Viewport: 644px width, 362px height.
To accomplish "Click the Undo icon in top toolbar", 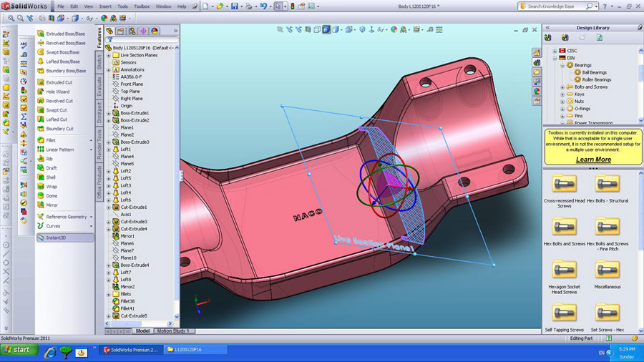I will pyautogui.click(x=263, y=6).
